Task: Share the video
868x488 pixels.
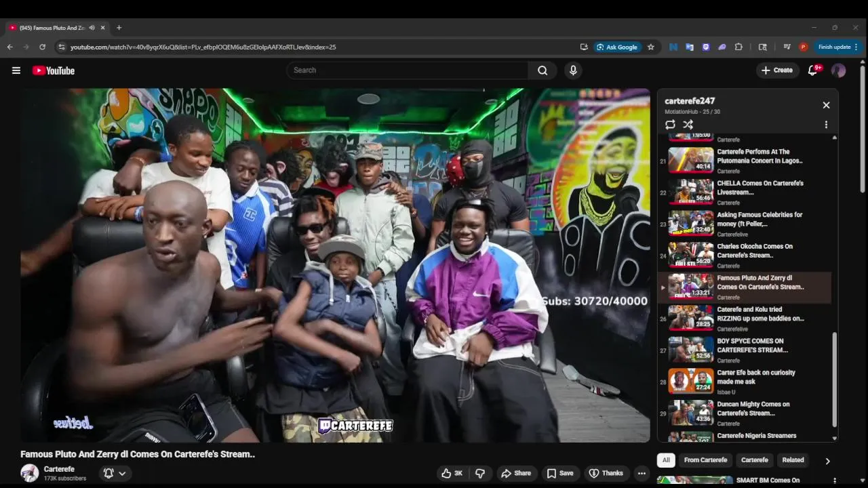Action: point(515,473)
